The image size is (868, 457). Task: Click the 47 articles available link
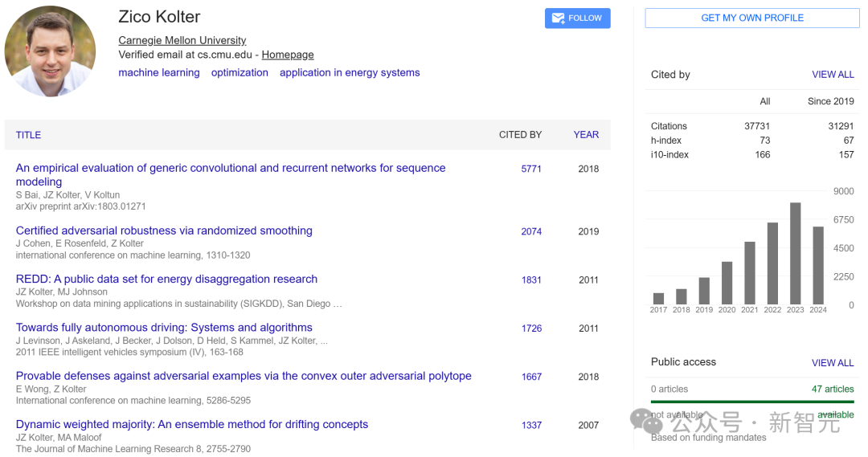click(833, 389)
